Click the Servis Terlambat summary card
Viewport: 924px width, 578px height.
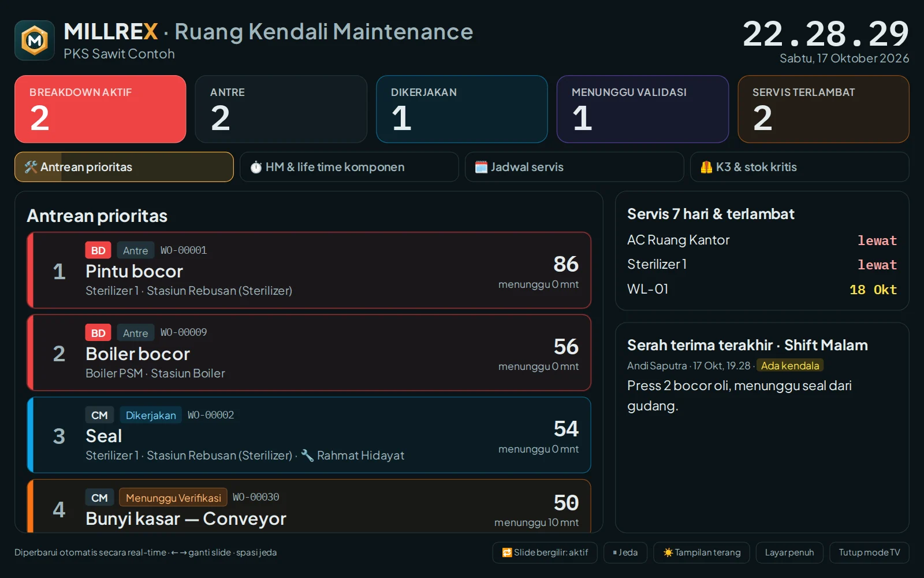coord(824,109)
